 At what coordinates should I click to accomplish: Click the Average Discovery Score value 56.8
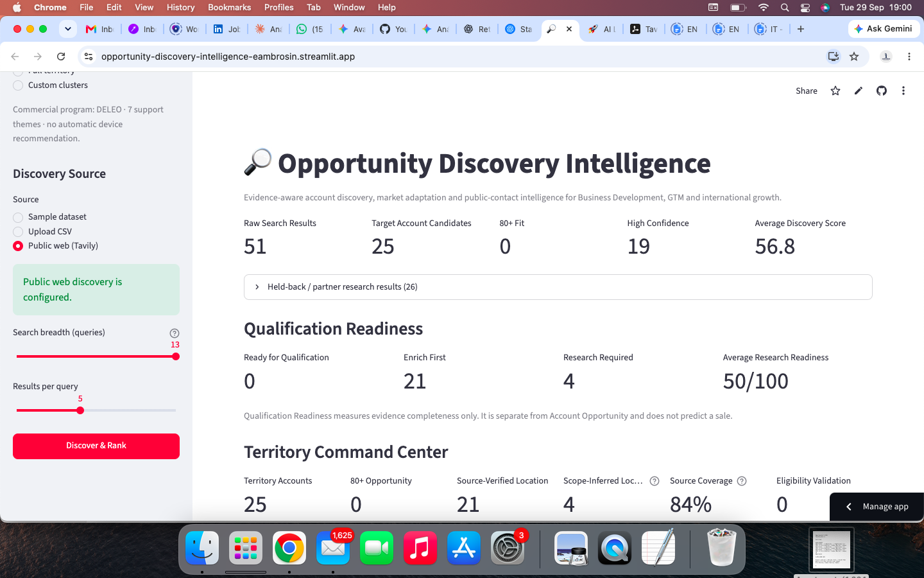tap(775, 247)
